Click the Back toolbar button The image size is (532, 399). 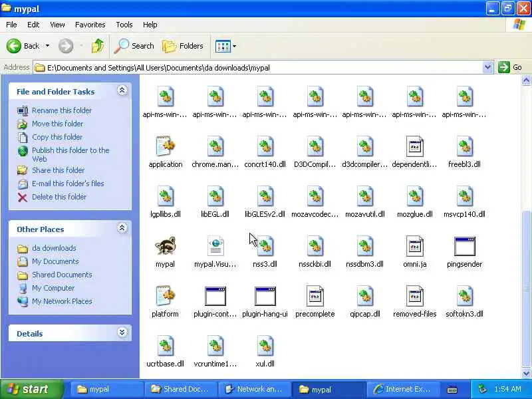coord(23,46)
